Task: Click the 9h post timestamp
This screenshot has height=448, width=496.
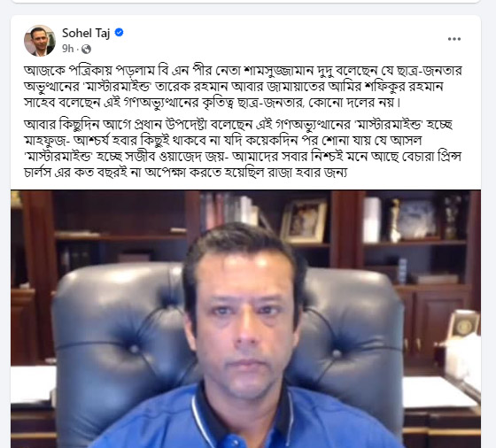Action: 67,49
